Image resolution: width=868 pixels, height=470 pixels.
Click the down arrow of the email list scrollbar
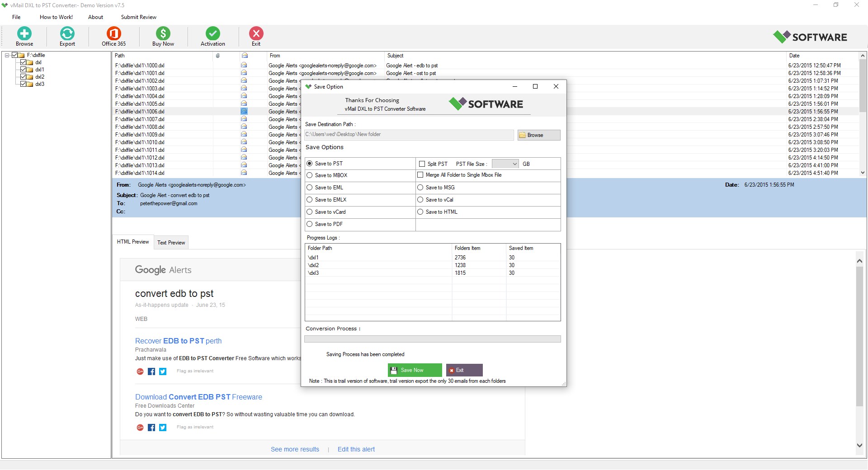(863, 173)
